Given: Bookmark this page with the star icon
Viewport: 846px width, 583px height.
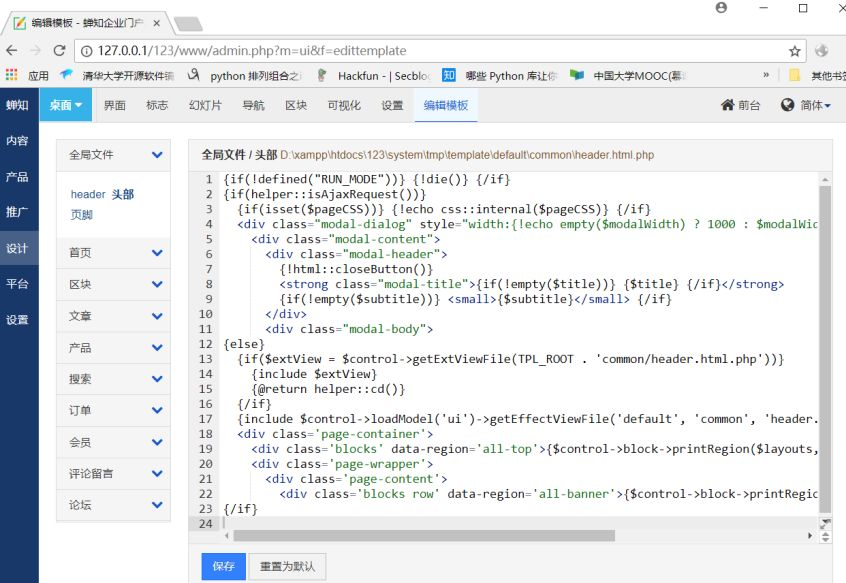Looking at the screenshot, I should [x=795, y=51].
